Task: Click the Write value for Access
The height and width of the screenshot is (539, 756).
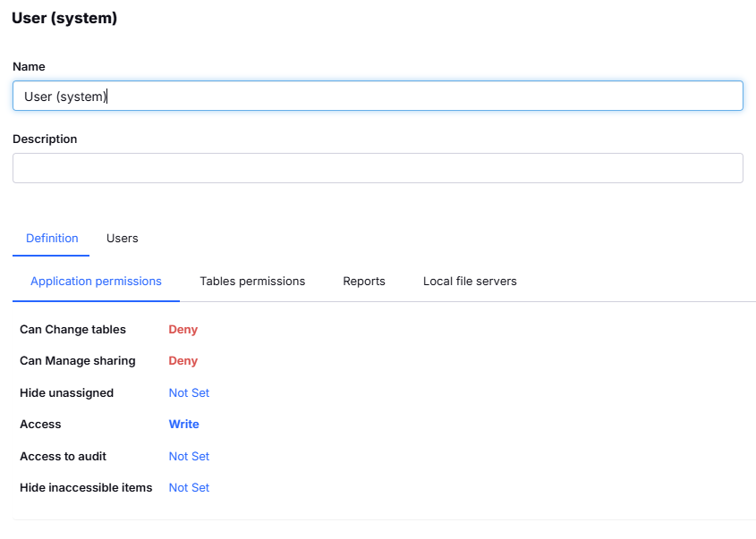Action: [x=183, y=425]
